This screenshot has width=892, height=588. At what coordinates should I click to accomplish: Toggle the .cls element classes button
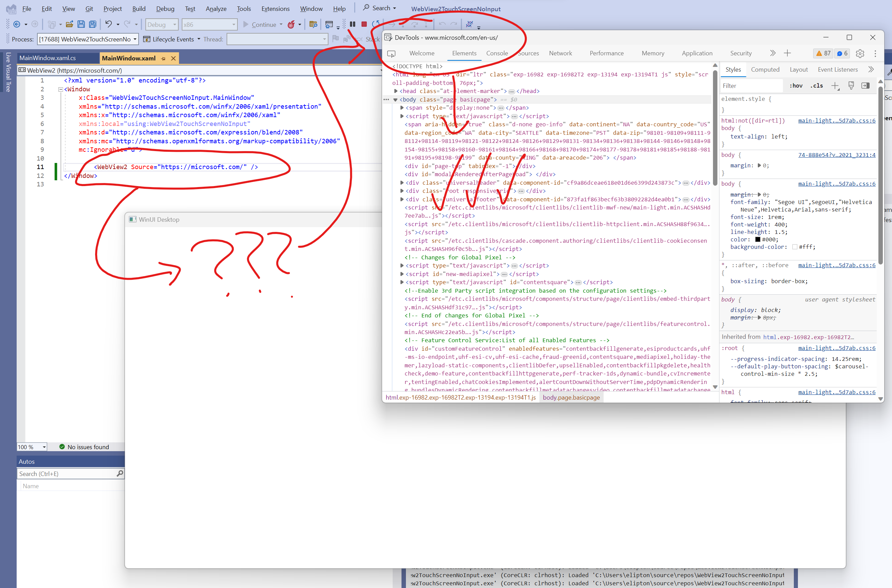point(817,86)
